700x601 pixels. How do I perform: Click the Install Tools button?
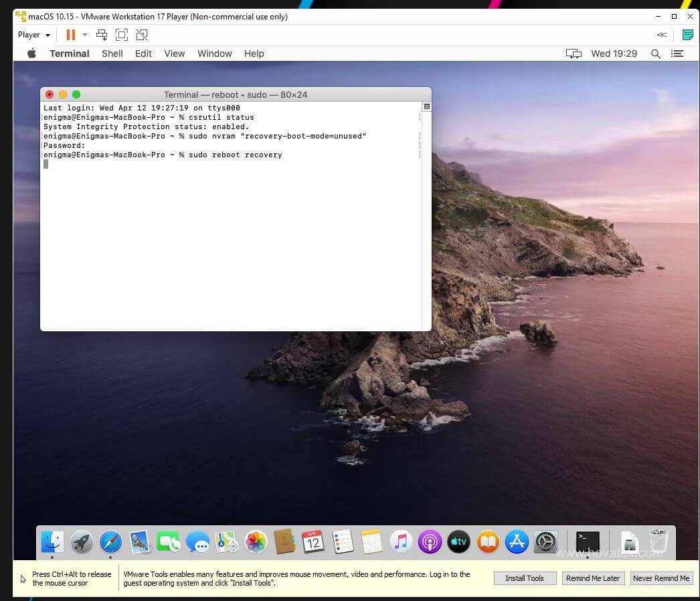tap(525, 578)
